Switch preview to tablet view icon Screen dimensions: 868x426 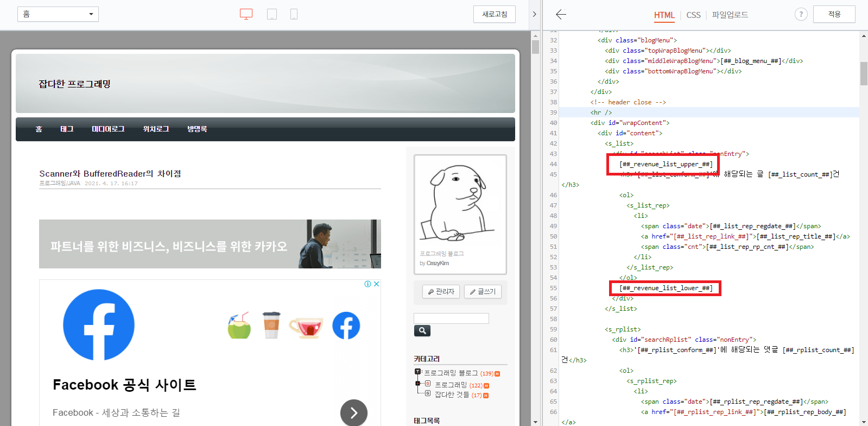click(272, 14)
